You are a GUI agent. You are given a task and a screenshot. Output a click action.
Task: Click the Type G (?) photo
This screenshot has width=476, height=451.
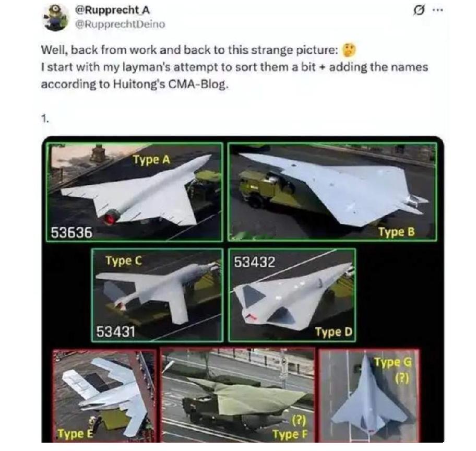370,396
